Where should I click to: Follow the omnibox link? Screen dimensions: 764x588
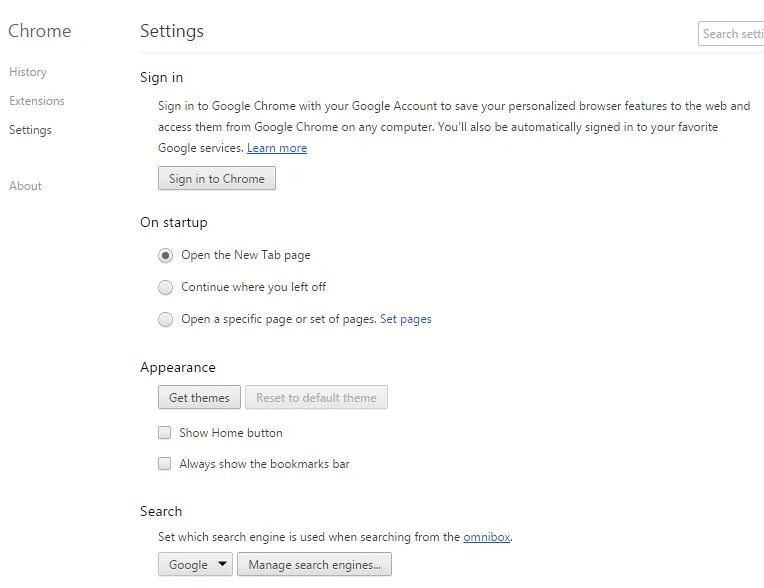[487, 537]
